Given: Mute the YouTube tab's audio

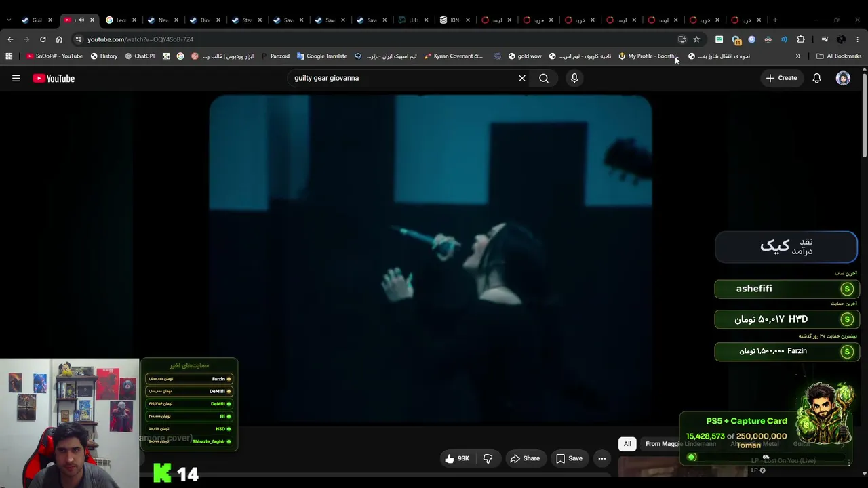Looking at the screenshot, I should pos(81,20).
